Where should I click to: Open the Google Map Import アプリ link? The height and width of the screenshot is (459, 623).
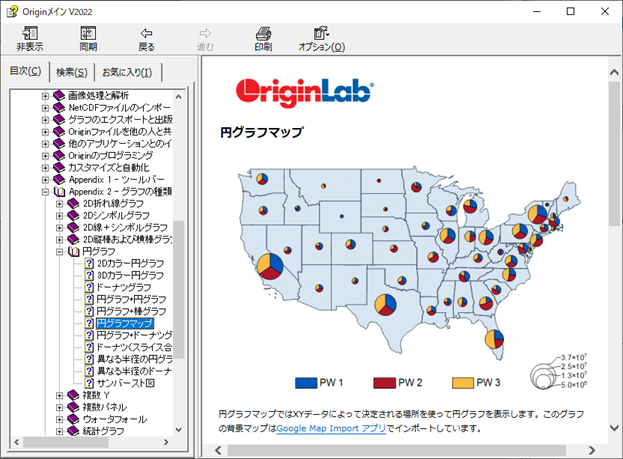(331, 428)
